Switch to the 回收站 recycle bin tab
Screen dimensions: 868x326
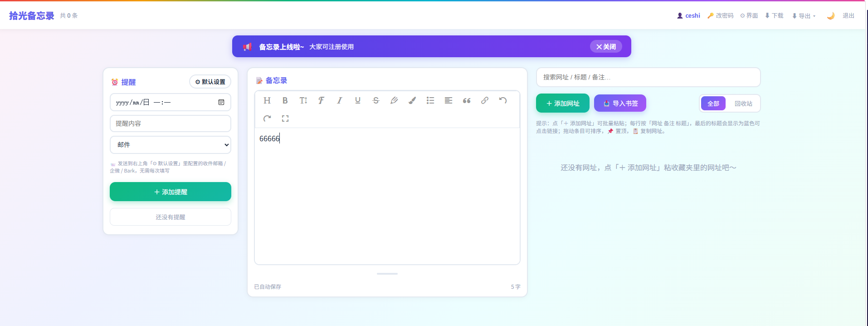coord(743,104)
